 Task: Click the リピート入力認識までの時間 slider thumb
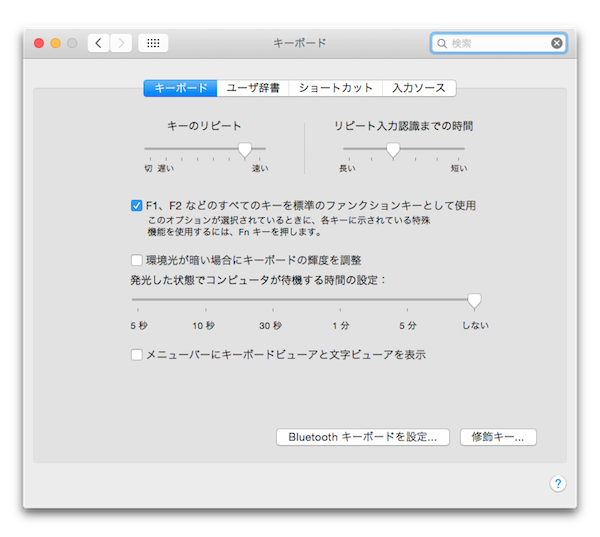click(x=393, y=150)
